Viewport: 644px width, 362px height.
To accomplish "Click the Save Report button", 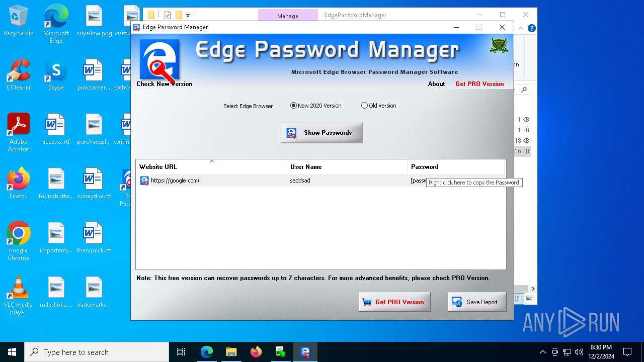I will coord(476,302).
